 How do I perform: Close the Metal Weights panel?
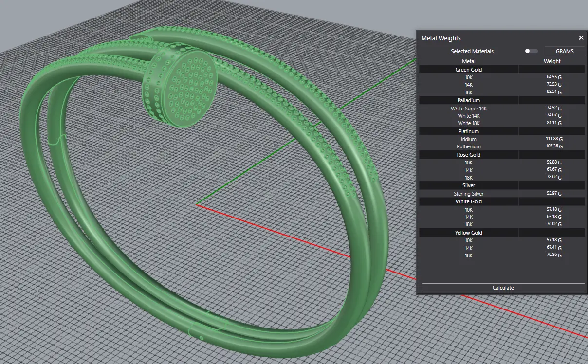(x=581, y=38)
